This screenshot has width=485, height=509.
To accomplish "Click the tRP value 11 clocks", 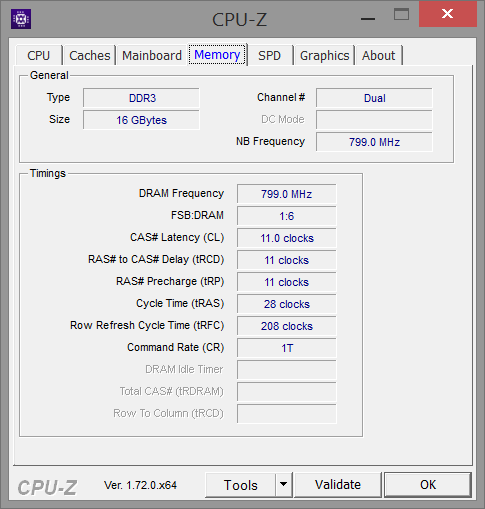I will [x=287, y=282].
